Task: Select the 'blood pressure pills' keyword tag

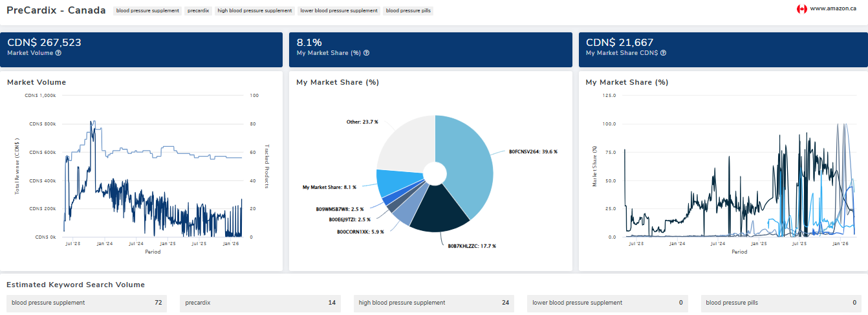Action: coord(408,11)
